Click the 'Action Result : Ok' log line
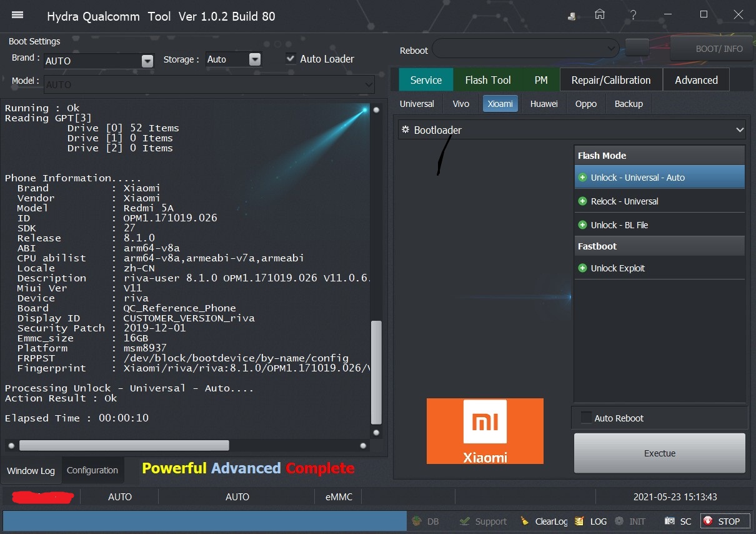 pos(61,398)
